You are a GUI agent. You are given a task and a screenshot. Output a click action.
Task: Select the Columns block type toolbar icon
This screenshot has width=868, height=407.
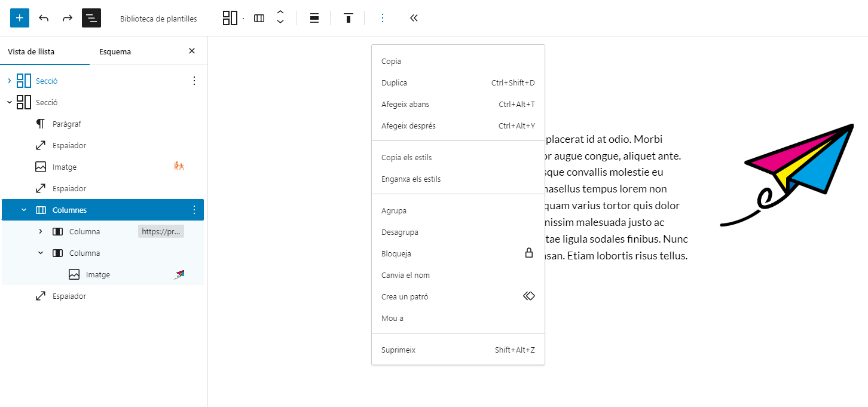coord(259,18)
